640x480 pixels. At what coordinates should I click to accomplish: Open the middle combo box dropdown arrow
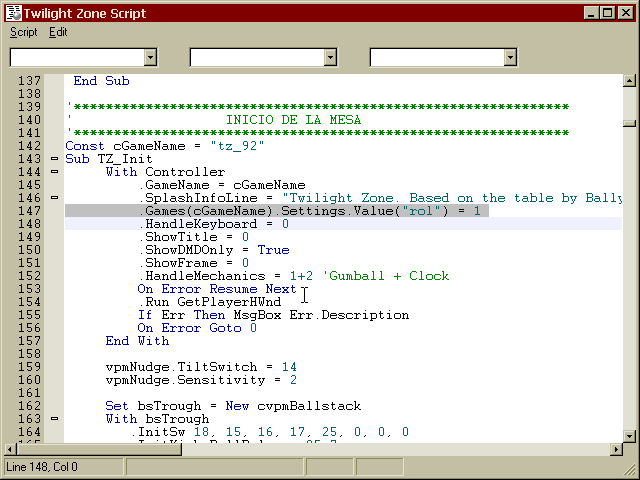click(x=330, y=58)
